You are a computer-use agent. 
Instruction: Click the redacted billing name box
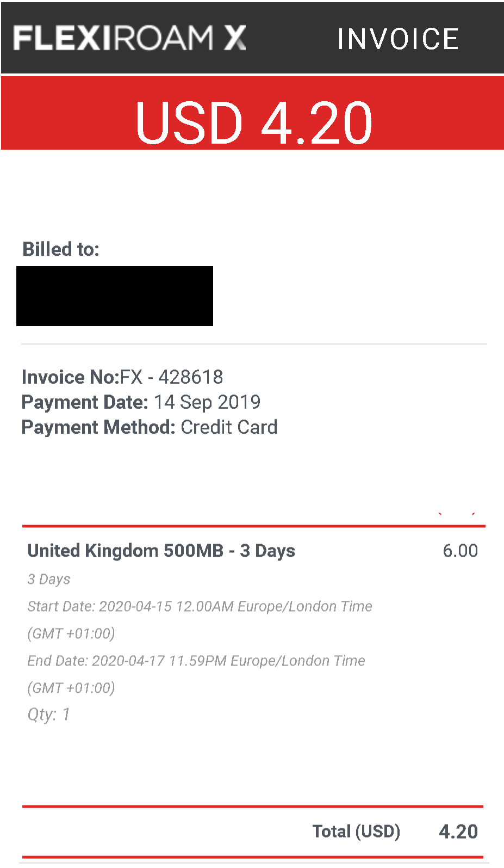tap(115, 296)
